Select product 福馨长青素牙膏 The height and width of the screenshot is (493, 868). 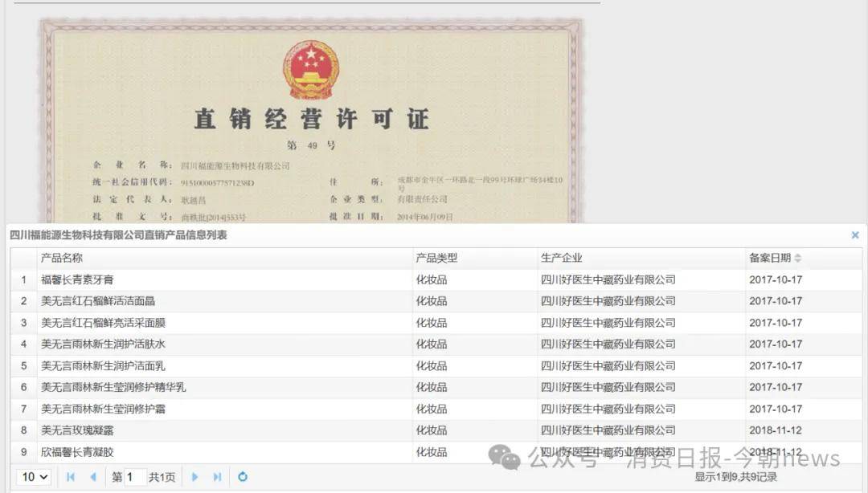pyautogui.click(x=77, y=279)
